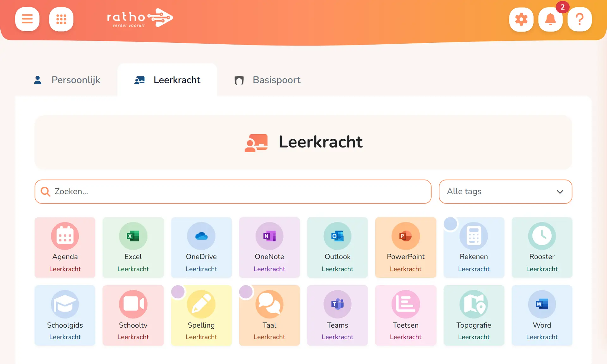Launch the PowerPoint icon

[406, 236]
